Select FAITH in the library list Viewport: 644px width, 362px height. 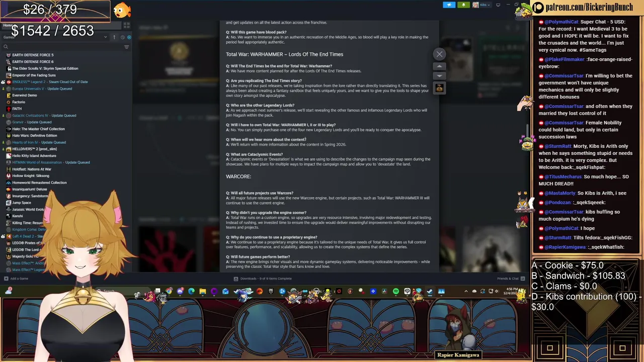pyautogui.click(x=17, y=109)
